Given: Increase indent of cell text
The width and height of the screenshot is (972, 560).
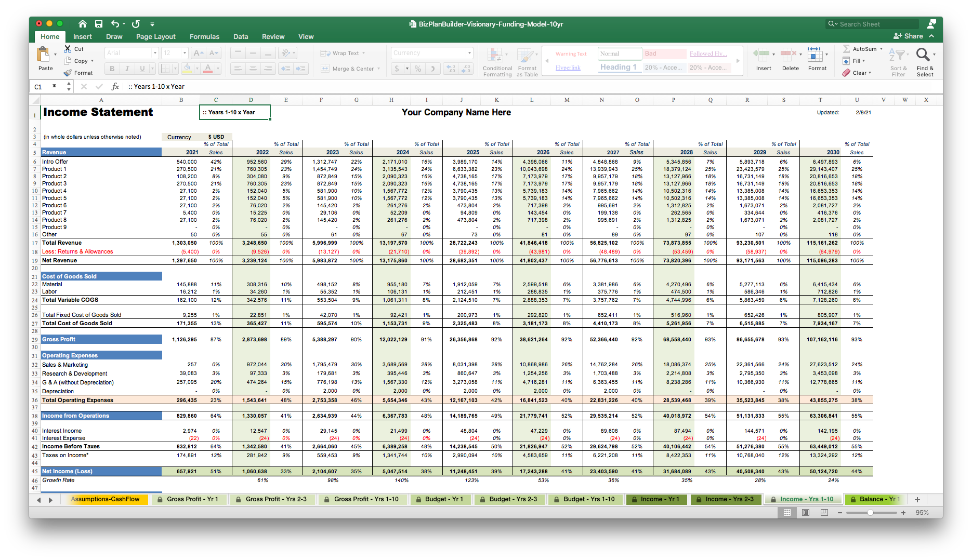Looking at the screenshot, I should coord(301,69).
